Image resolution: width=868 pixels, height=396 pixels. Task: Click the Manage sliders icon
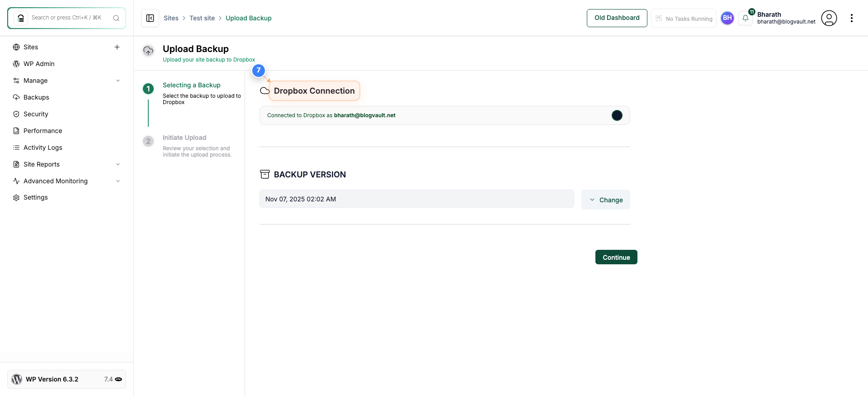pyautogui.click(x=16, y=81)
